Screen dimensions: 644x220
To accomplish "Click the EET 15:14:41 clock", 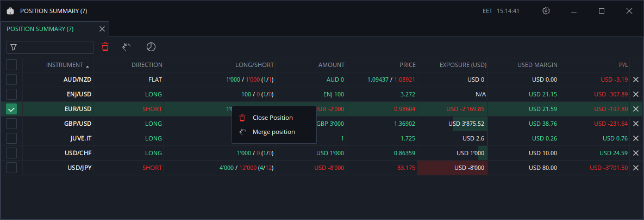I will point(501,11).
